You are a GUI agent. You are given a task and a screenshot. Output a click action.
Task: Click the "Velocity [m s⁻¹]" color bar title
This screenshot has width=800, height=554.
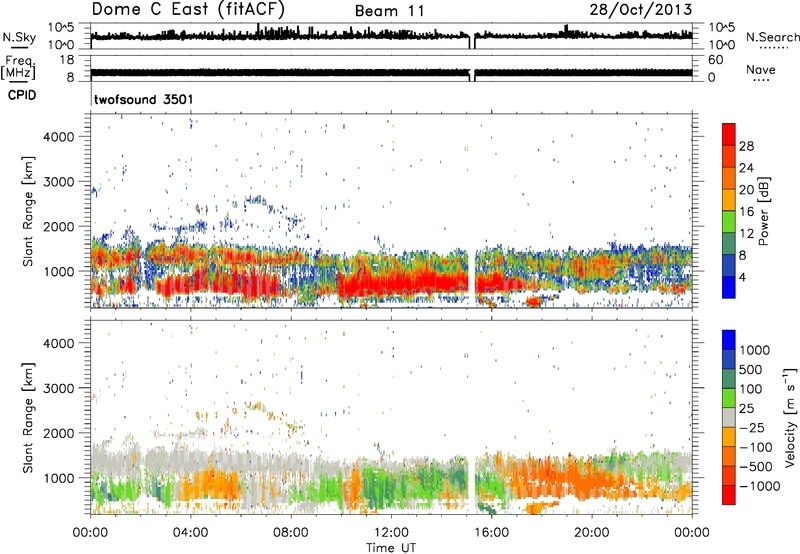click(790, 417)
